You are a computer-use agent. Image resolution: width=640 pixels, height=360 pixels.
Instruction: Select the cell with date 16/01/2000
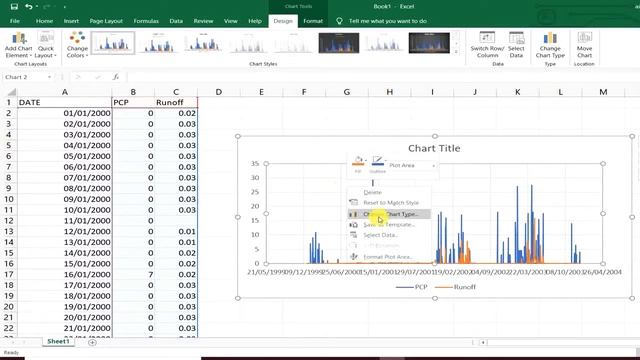pyautogui.click(x=64, y=274)
